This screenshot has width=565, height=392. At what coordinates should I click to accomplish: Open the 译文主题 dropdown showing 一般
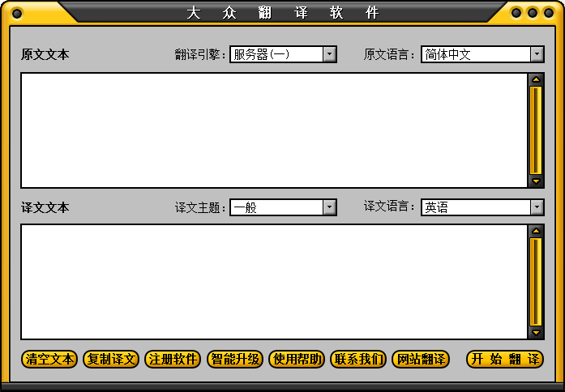pyautogui.click(x=283, y=207)
